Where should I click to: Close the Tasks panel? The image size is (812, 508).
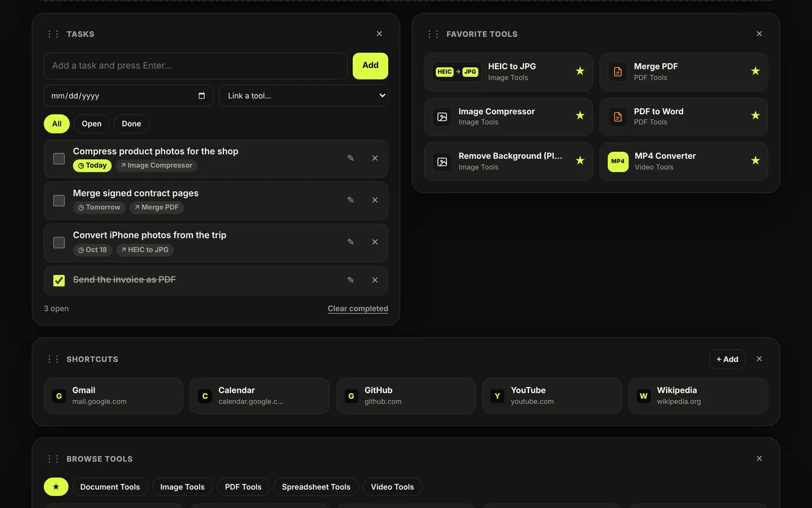379,34
